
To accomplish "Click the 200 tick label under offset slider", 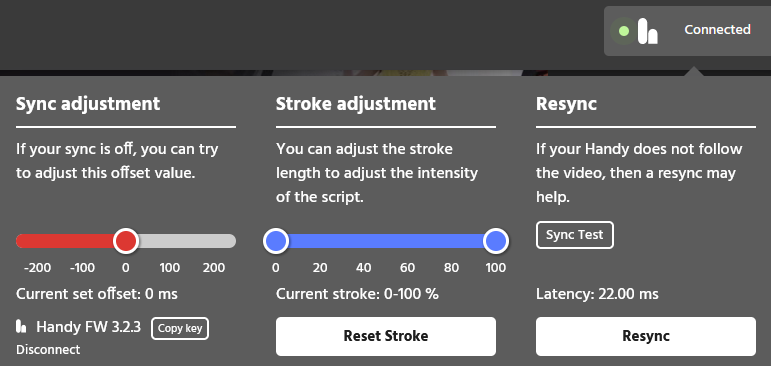I will pos(214,268).
